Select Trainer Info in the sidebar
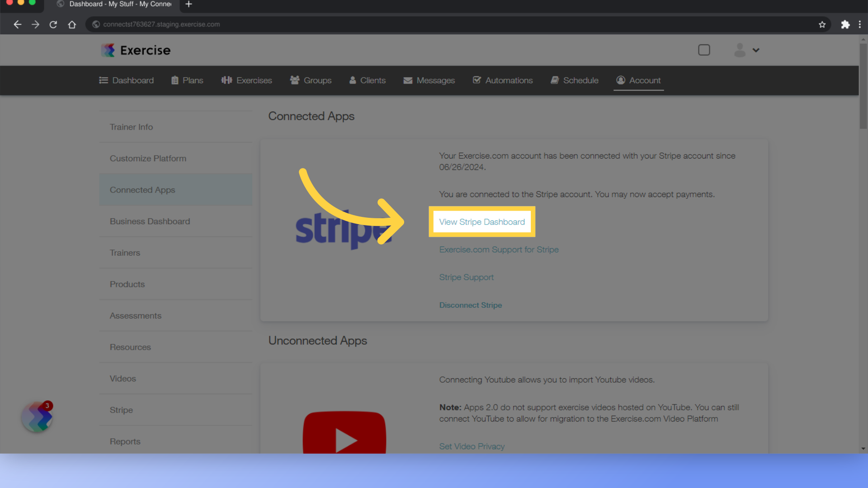 [176, 127]
